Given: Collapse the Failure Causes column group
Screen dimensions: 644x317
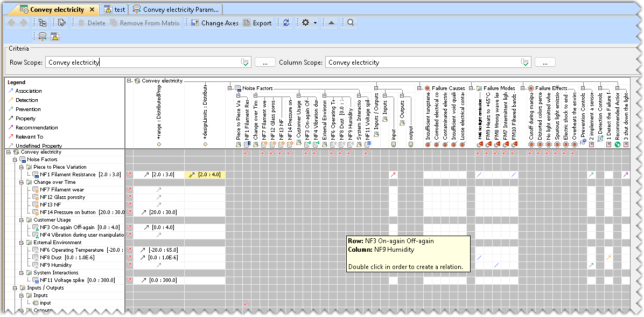Looking at the screenshot, I should pyautogui.click(x=419, y=88).
